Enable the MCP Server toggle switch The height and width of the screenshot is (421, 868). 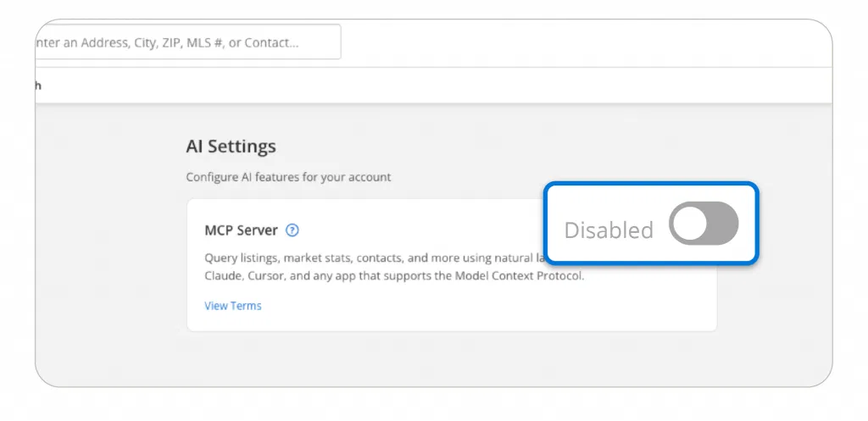click(x=703, y=224)
